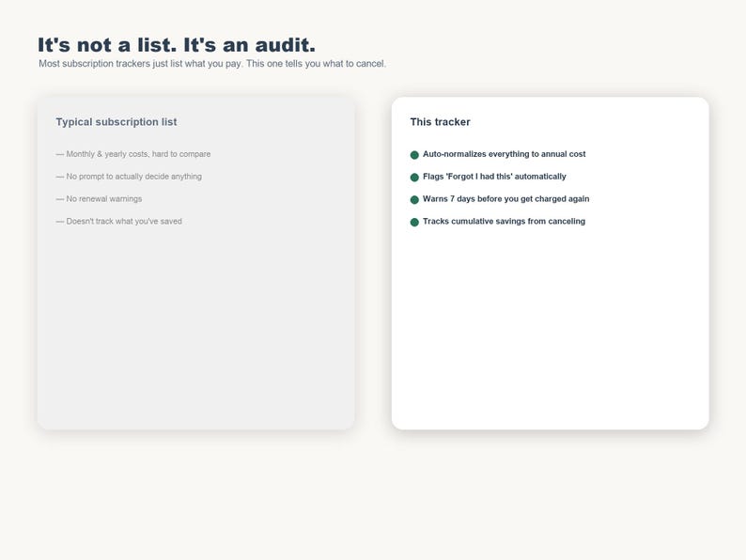Click "Warns 7 days before you get charged again"

(x=505, y=199)
